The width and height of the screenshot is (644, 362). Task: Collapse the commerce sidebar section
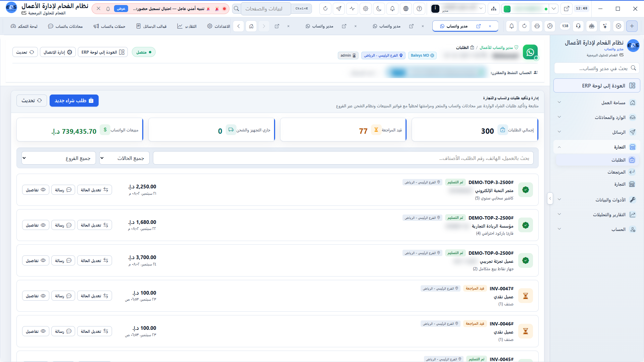(597, 147)
